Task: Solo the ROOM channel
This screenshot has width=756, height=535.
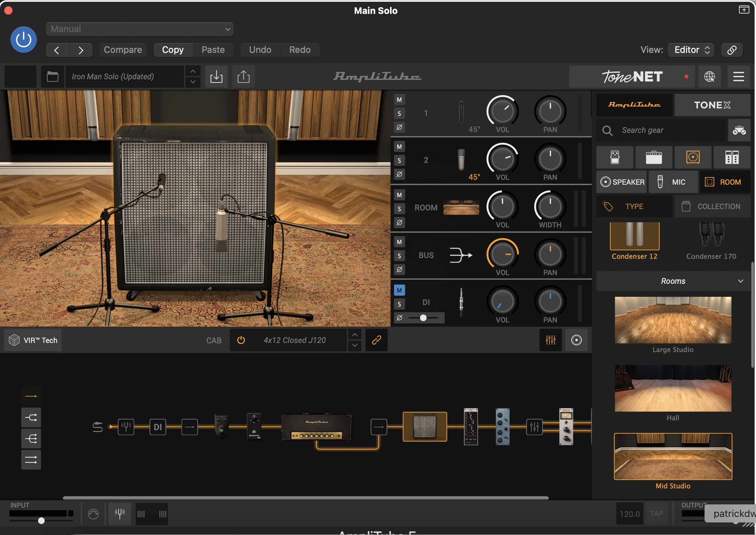Action: tap(399, 209)
